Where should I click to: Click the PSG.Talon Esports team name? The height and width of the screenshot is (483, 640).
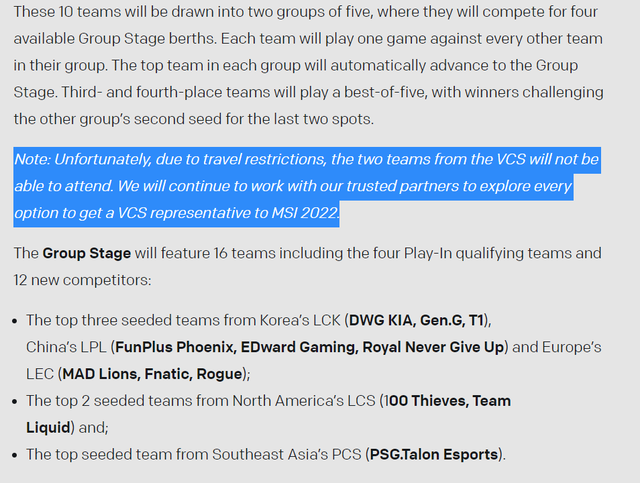click(x=433, y=454)
